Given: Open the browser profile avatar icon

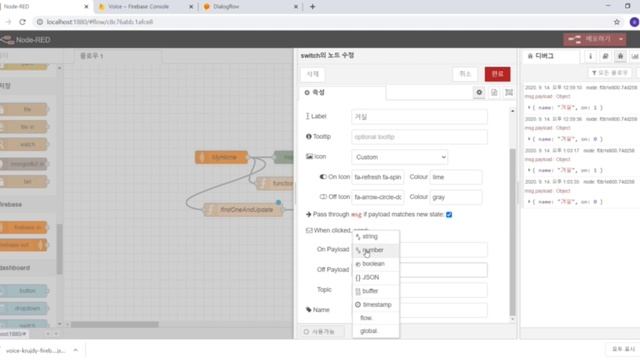Looking at the screenshot, I should tap(634, 22).
